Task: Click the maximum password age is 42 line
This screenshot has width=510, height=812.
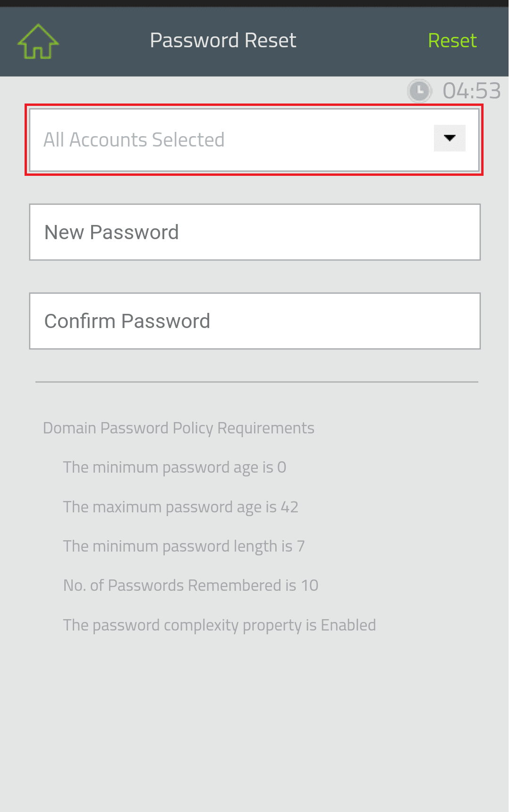Action: 180,507
